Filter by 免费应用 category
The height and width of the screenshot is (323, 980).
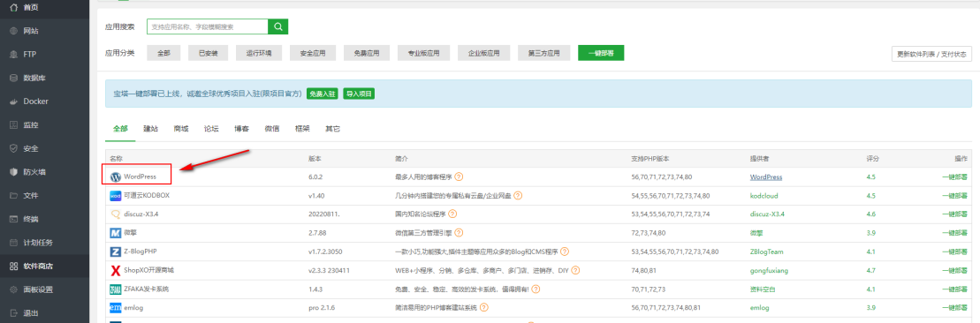coord(366,53)
